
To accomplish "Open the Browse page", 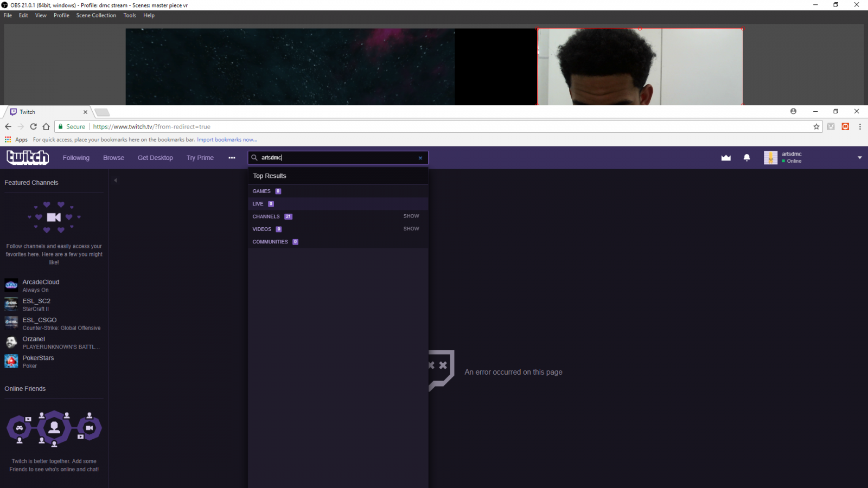I will point(113,158).
